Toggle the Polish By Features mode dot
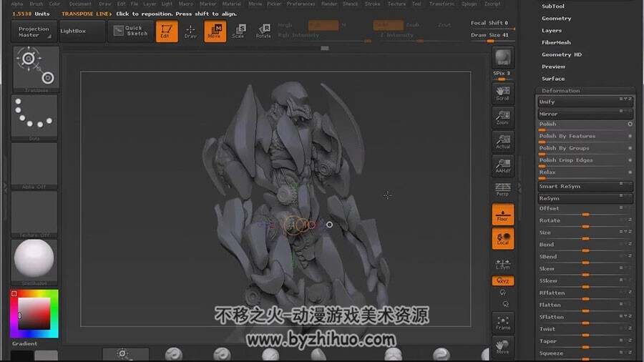Viewport: 644px width, 362px height. click(630, 136)
